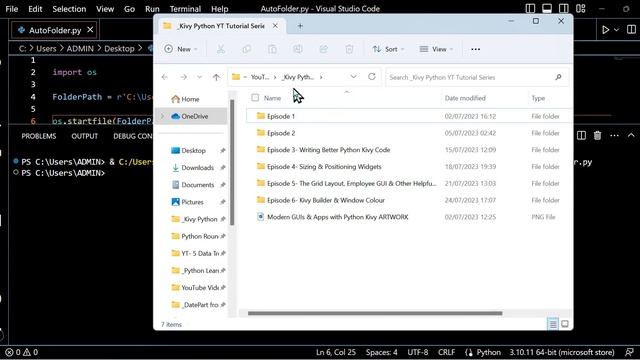Viewport: 640px width, 360px height.
Task: Refresh the Explorer folder view
Action: [x=372, y=77]
